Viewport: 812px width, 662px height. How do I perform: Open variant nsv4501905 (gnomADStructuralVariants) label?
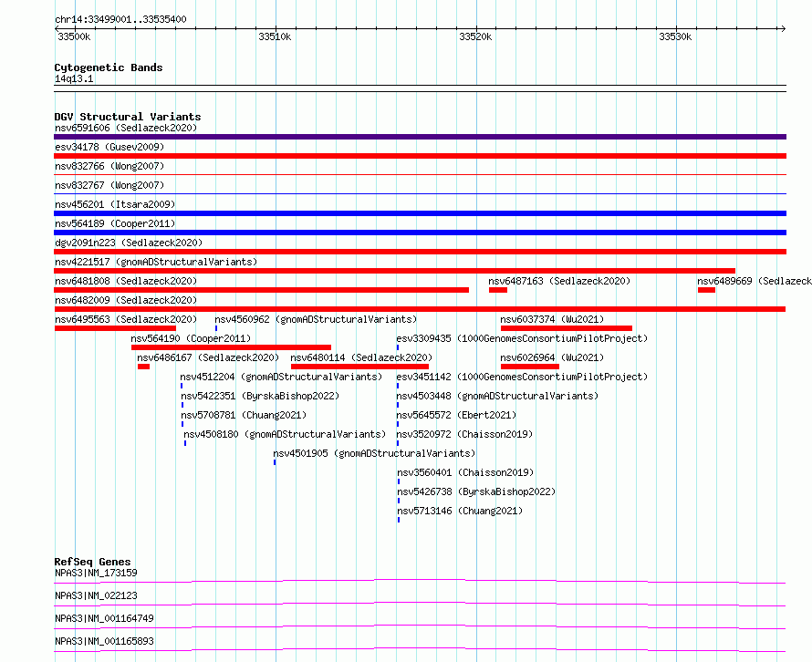point(374,453)
